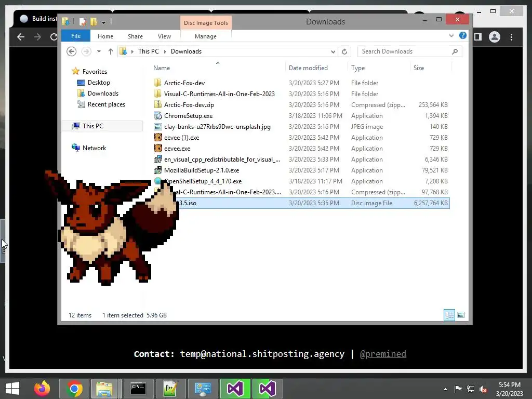Select the Visual-C-Runtimes zip file row
Viewport: 532px width, 399px height.
(301, 192)
